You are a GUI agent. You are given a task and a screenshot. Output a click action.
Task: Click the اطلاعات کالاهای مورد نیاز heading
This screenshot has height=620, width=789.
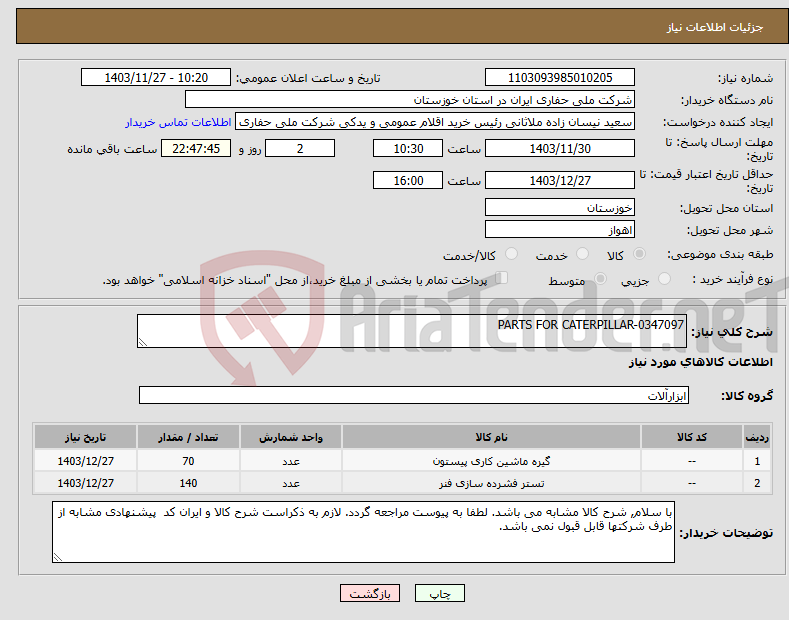point(700,362)
